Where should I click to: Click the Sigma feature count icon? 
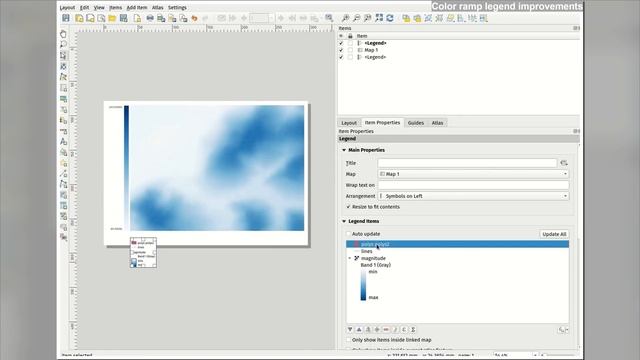click(413, 329)
